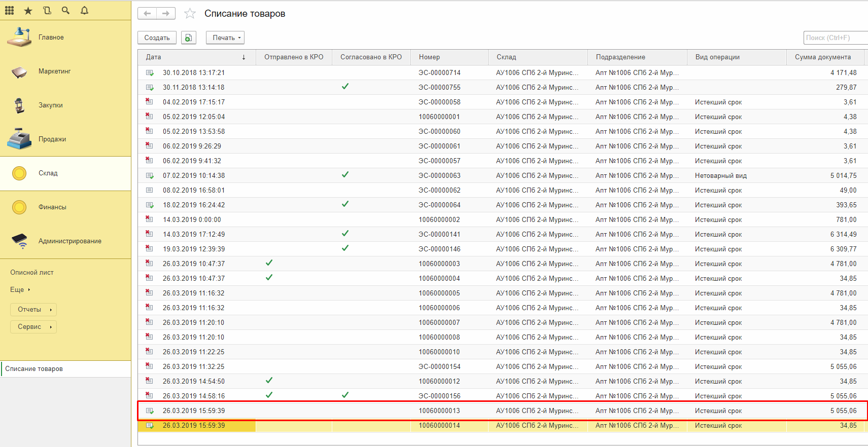Image resolution: width=868 pixels, height=447 pixels.
Task: Click the Поиск search field
Action: (x=835, y=38)
